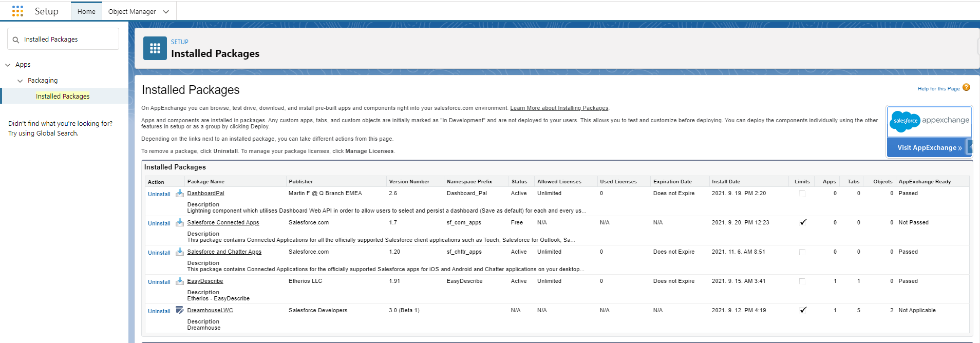This screenshot has height=343, width=980.
Task: Click the '3.0 (Beta 1)' version cell
Action: point(404,310)
